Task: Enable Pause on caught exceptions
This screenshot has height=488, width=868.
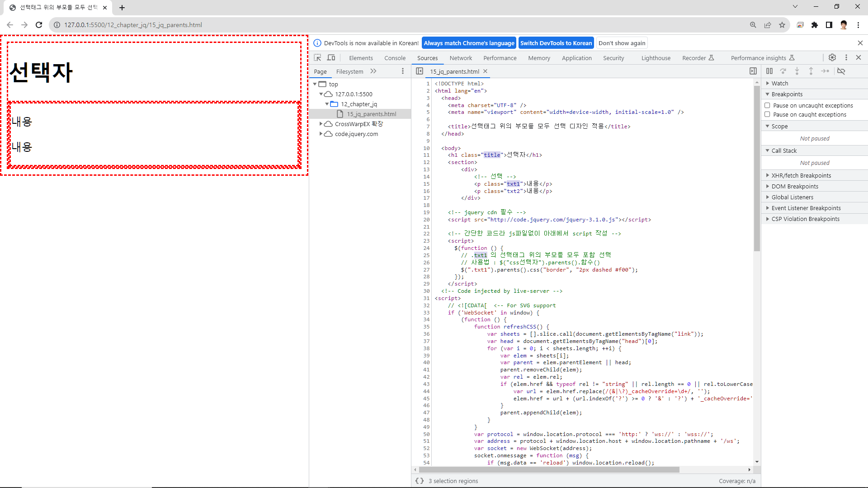Action: pos(767,114)
